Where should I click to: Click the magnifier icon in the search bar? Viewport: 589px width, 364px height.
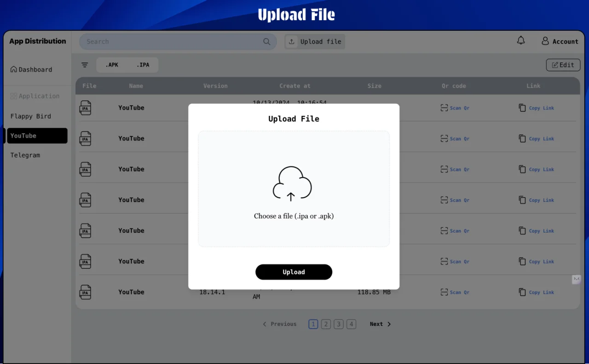pyautogui.click(x=267, y=41)
